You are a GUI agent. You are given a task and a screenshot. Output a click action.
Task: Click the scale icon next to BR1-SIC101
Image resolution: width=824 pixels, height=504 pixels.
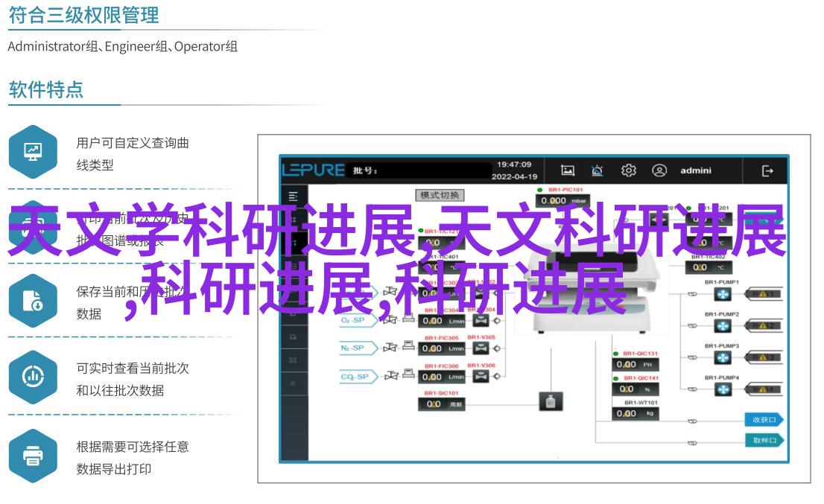[551, 401]
